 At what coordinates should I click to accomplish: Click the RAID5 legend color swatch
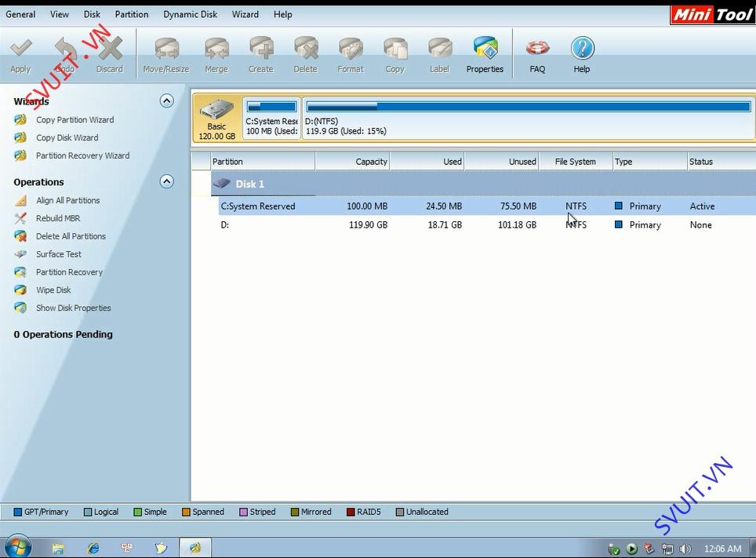(351, 512)
